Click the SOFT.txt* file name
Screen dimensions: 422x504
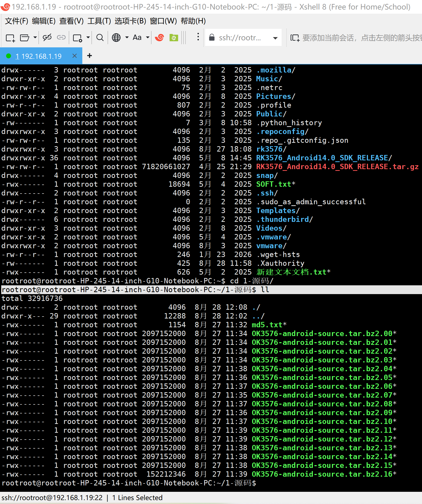[276, 184]
